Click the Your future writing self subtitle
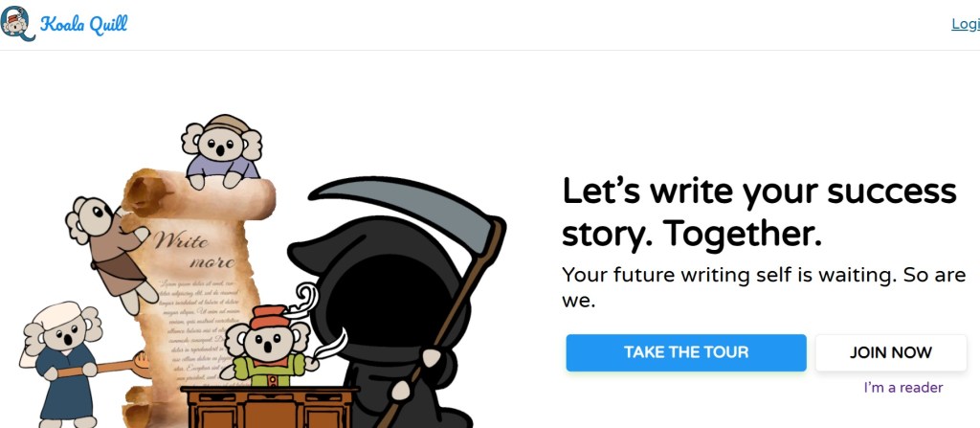Screen dimensions: 980x428 tap(764, 287)
